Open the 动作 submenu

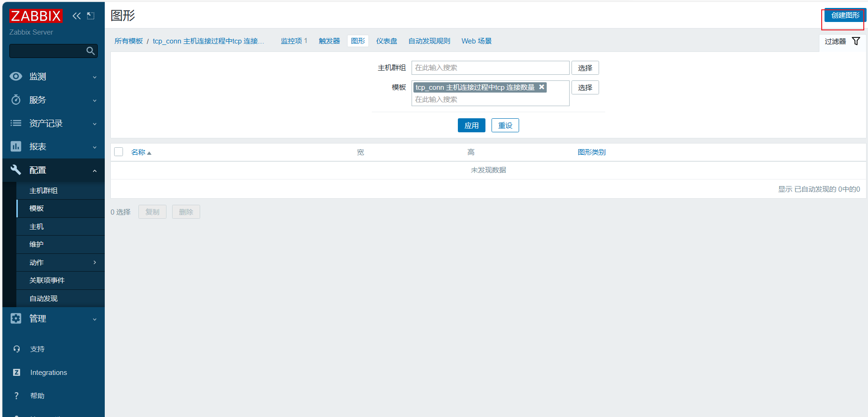[60, 262]
